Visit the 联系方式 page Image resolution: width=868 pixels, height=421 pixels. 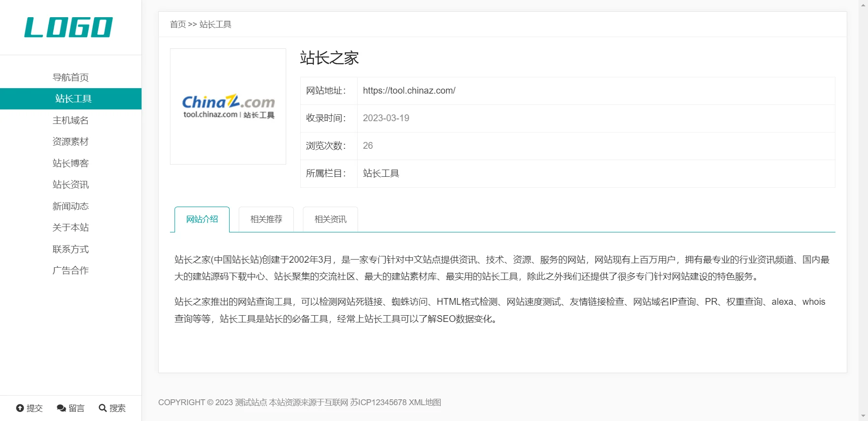71,249
